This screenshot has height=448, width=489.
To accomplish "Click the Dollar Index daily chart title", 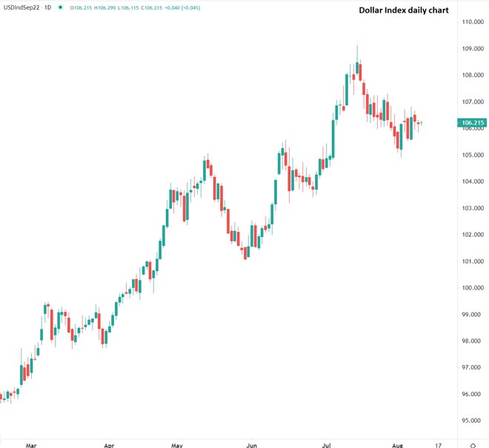I will [x=403, y=10].
